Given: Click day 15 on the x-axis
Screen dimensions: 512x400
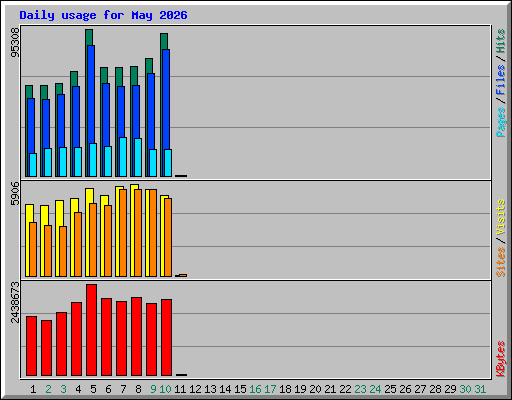Looking at the screenshot, I should coord(240,389).
